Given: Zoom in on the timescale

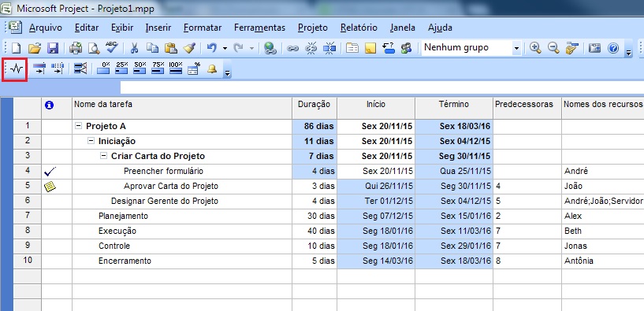Looking at the screenshot, I should [x=535, y=48].
